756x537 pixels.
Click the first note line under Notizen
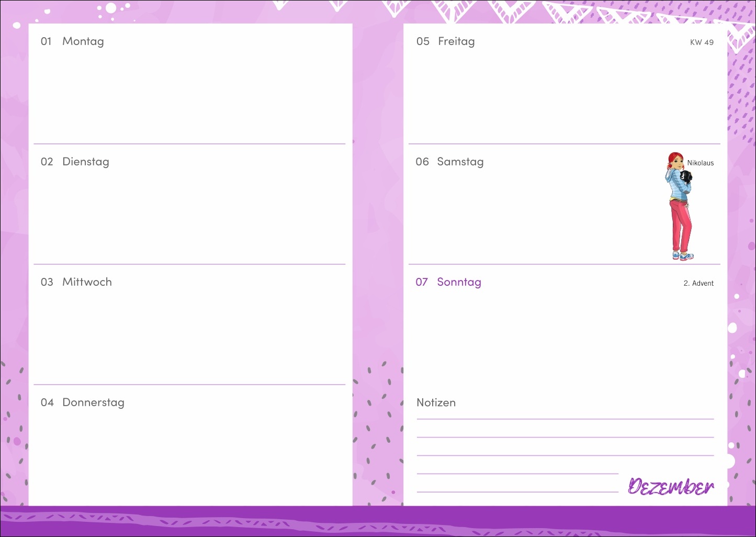(x=565, y=418)
